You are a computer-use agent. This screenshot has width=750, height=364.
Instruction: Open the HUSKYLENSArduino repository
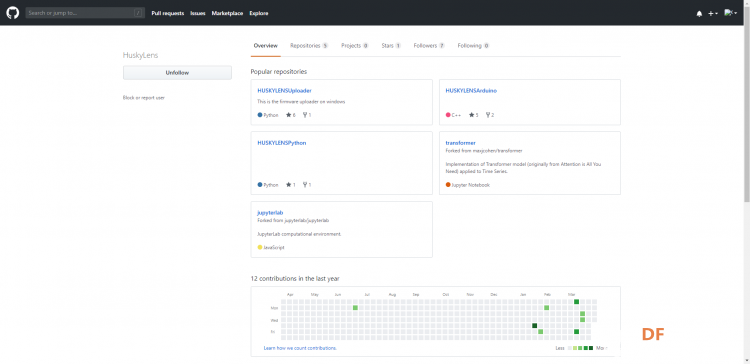[471, 90]
